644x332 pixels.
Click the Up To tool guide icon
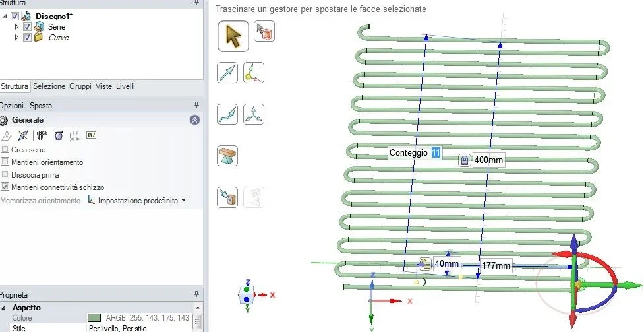pyautogui.click(x=227, y=197)
